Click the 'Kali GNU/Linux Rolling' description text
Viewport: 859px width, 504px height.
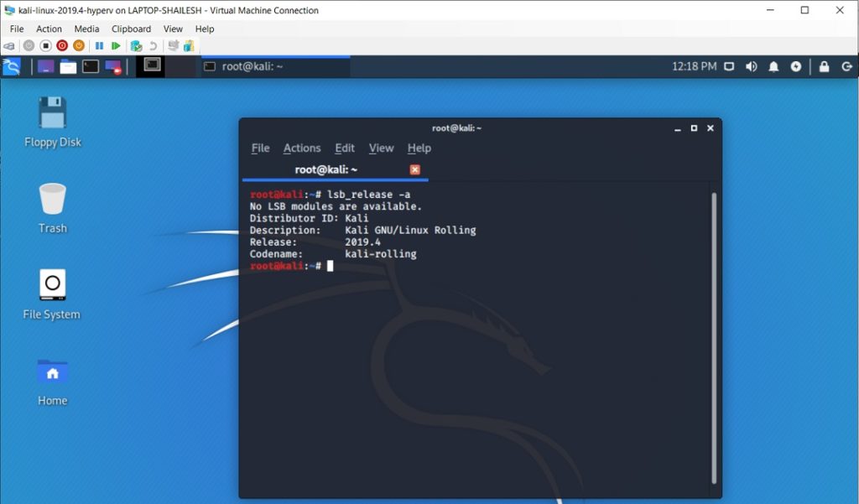click(x=410, y=230)
